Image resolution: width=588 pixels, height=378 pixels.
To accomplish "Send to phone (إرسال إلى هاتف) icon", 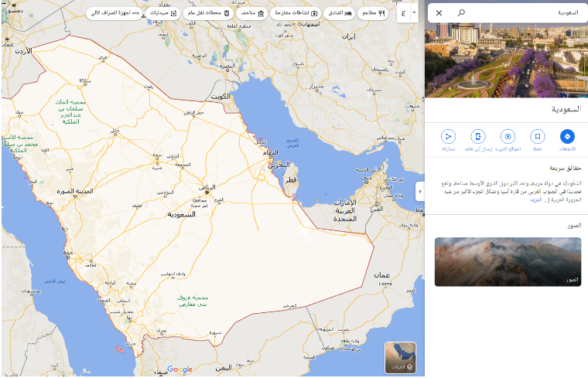I will pyautogui.click(x=478, y=136).
